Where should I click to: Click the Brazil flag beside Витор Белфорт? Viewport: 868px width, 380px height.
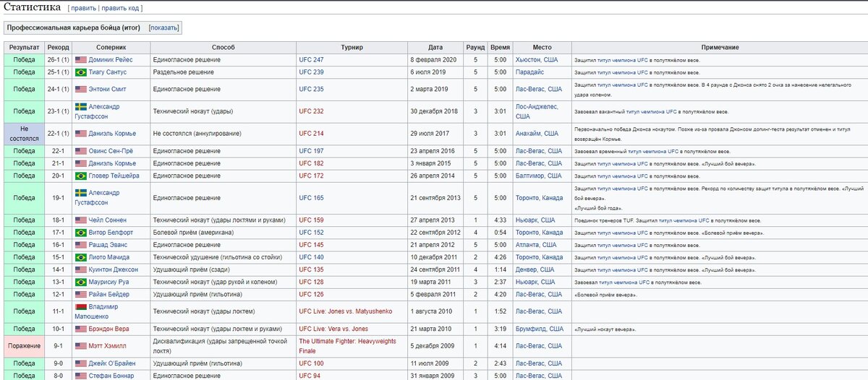pos(81,233)
